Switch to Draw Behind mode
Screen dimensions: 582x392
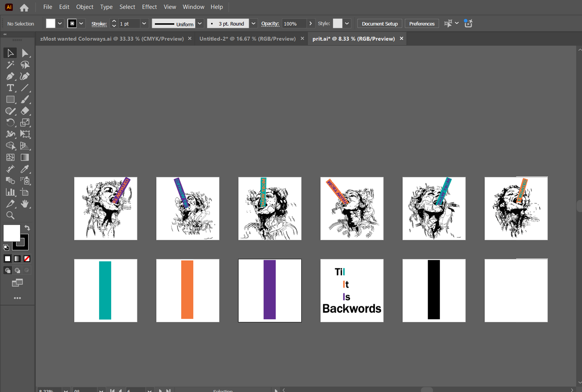click(17, 270)
